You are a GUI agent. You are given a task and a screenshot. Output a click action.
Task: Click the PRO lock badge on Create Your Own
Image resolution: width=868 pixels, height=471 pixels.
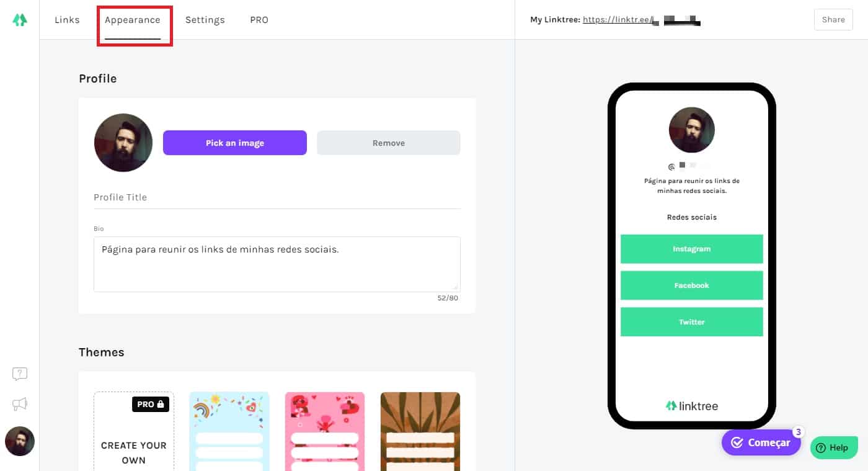pos(151,404)
